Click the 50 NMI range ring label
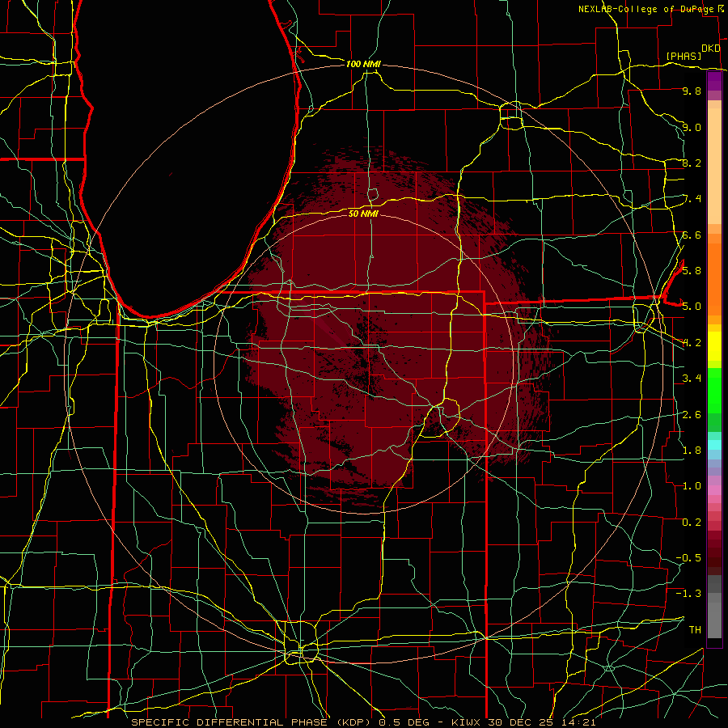 coord(363,214)
